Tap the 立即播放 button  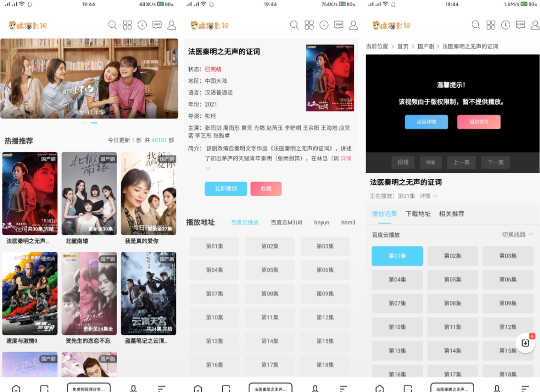226,189
